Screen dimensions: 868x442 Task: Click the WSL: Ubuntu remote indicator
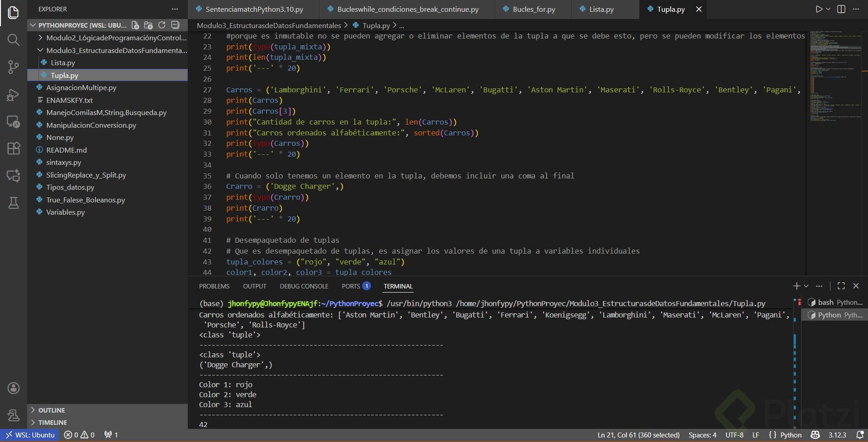point(30,435)
